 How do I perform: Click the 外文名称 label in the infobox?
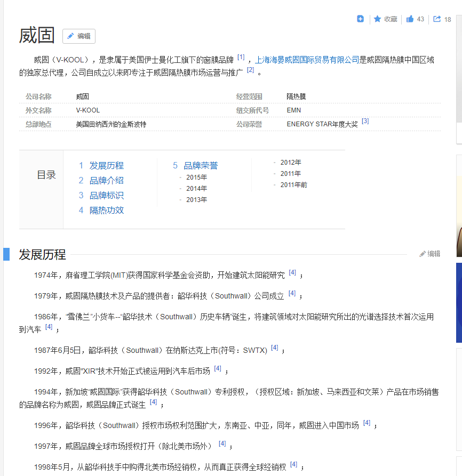tap(38, 110)
